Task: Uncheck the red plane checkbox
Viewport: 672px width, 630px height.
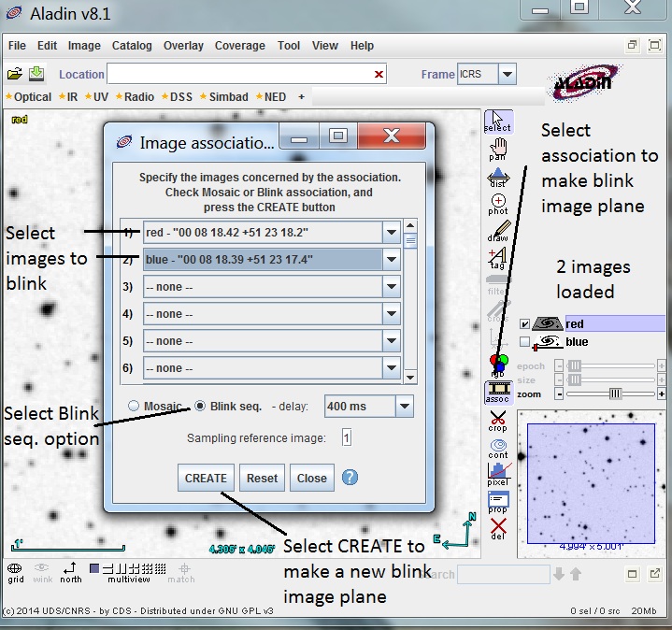Action: pyautogui.click(x=524, y=324)
